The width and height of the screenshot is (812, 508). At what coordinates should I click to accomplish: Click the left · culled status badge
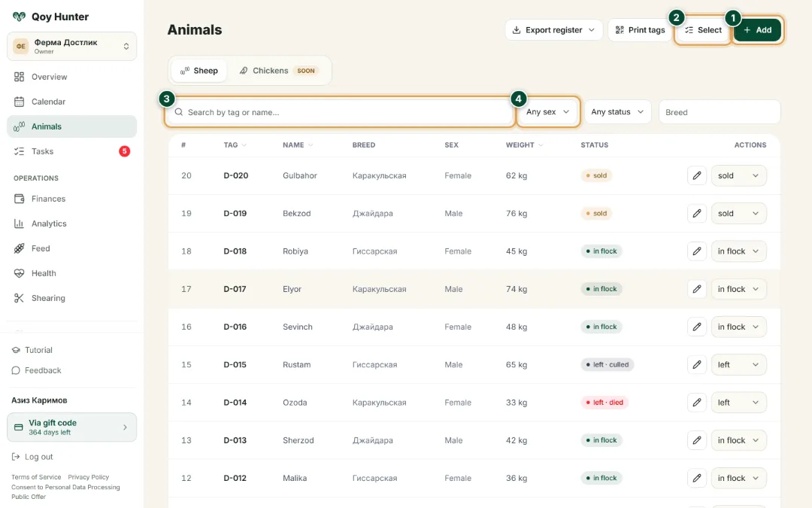[607, 365]
